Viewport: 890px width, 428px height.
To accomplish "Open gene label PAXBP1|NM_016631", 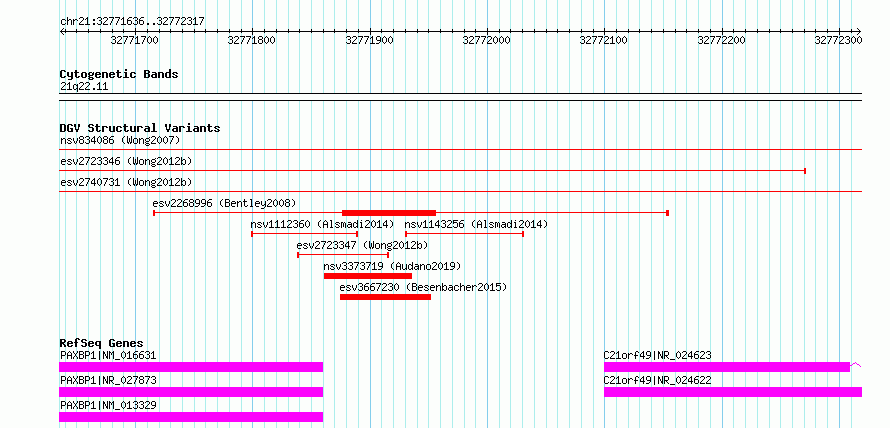I will [108, 356].
